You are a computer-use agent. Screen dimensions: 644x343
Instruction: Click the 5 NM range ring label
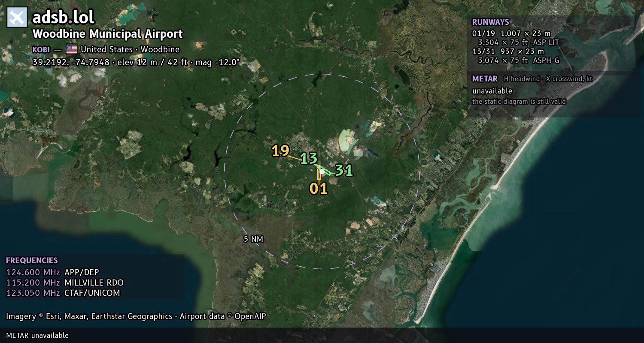tap(253, 239)
